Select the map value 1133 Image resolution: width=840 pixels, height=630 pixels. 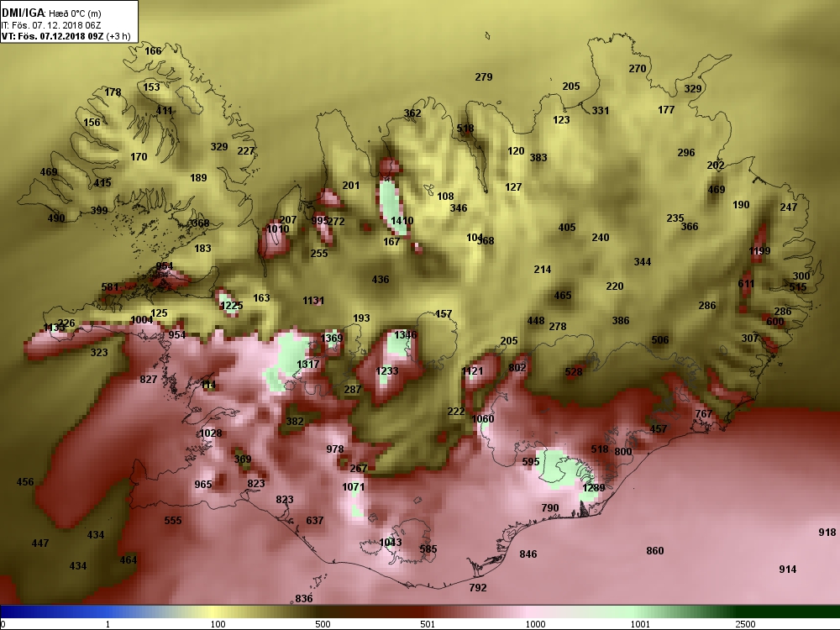point(54,328)
